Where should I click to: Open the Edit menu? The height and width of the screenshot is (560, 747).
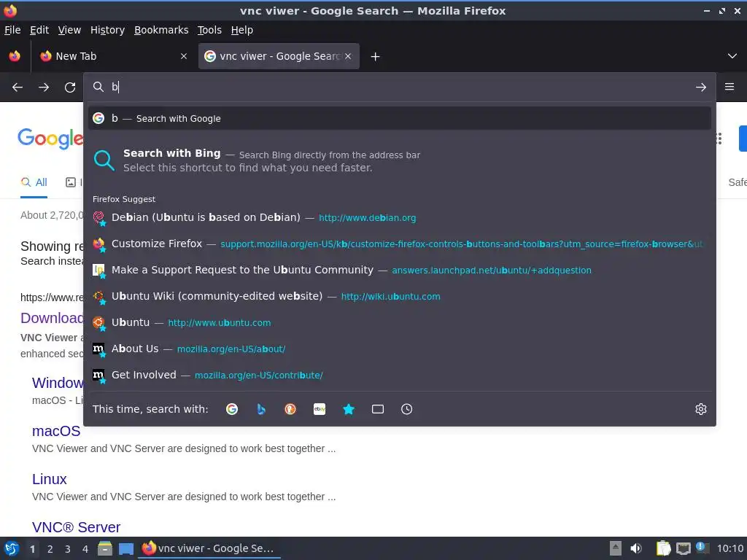pos(39,30)
